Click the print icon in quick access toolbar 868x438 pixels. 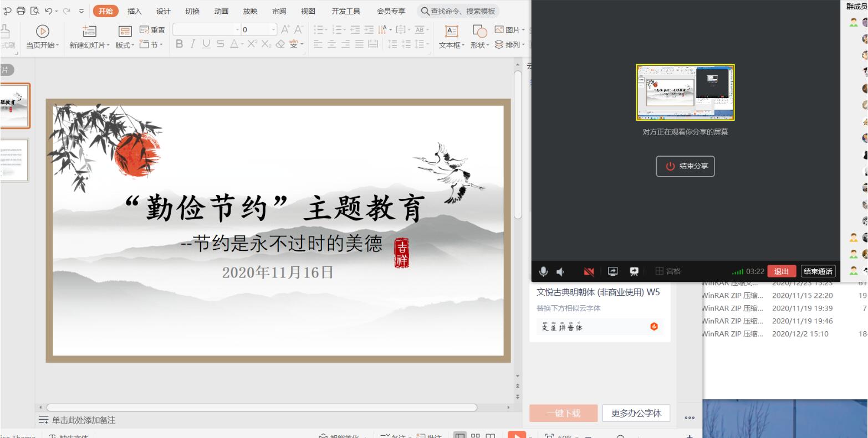pos(21,11)
